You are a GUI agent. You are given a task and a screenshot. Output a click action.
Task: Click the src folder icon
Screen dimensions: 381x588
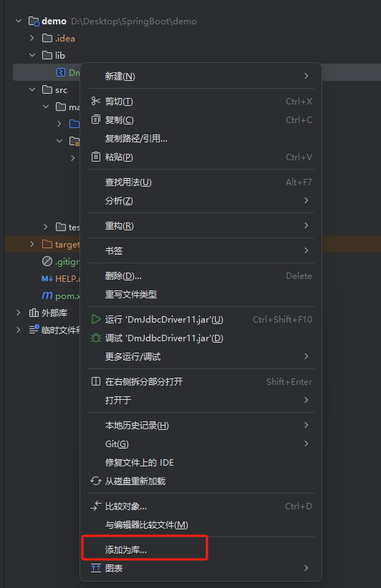[47, 89]
